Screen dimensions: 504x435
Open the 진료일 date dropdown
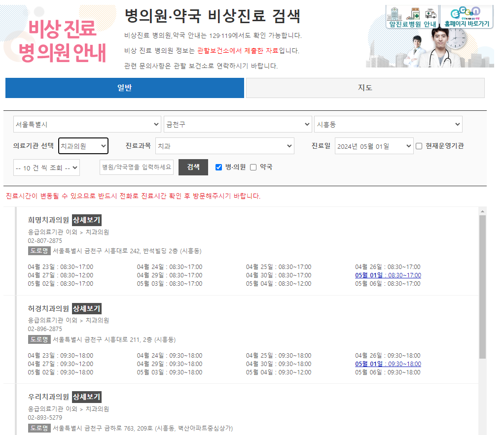point(374,146)
